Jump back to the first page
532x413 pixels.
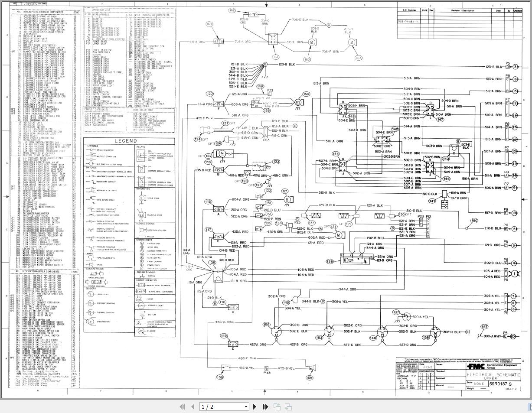coord(182,407)
